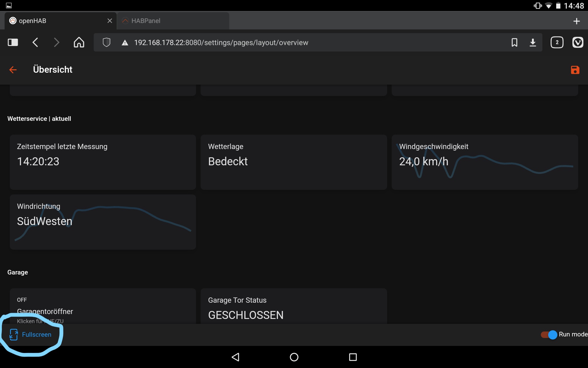
Task: Open the Windrichtung SüdWesten card
Action: [x=103, y=222]
